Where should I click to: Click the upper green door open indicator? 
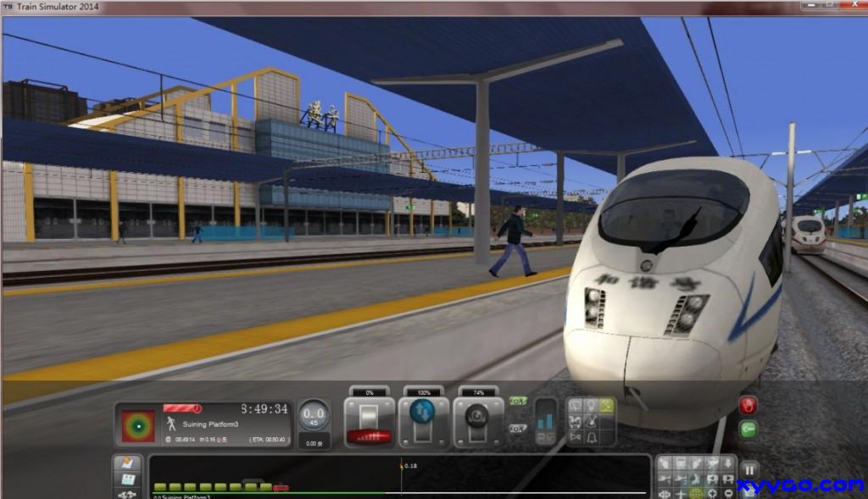click(517, 402)
